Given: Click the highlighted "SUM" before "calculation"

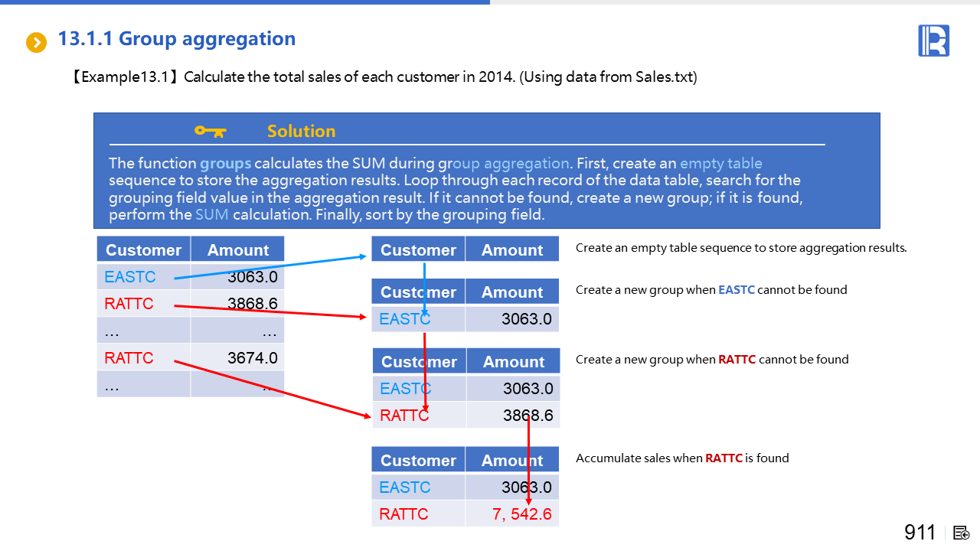Looking at the screenshot, I should [x=212, y=214].
